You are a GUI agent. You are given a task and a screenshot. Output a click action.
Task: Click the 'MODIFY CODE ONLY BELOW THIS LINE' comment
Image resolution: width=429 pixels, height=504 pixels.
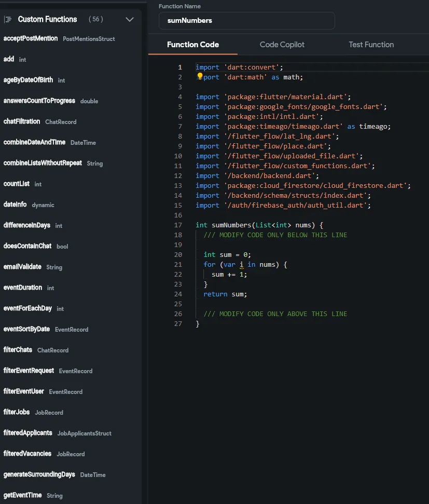pyautogui.click(x=275, y=235)
